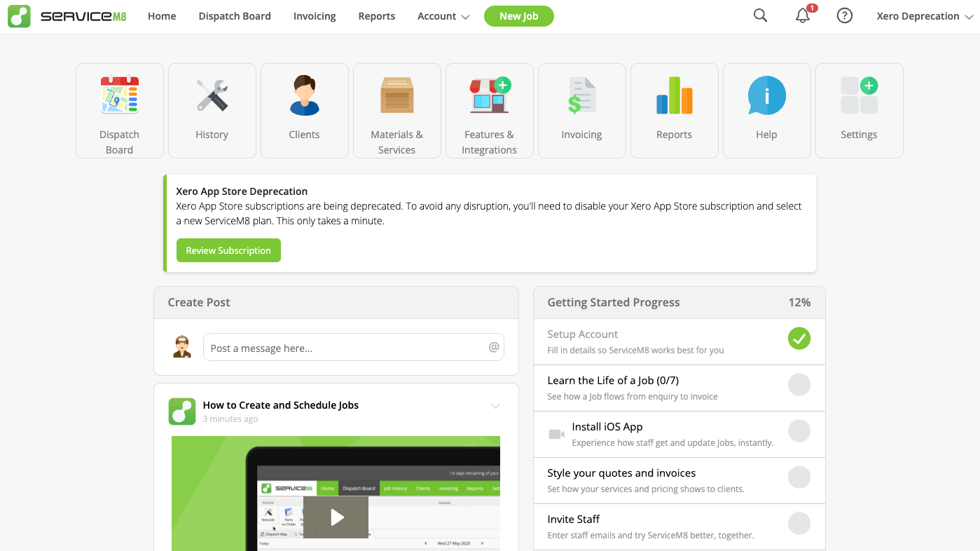Viewport: 980px width, 551px height.
Task: Click the user avatar beside message box
Action: click(x=182, y=347)
